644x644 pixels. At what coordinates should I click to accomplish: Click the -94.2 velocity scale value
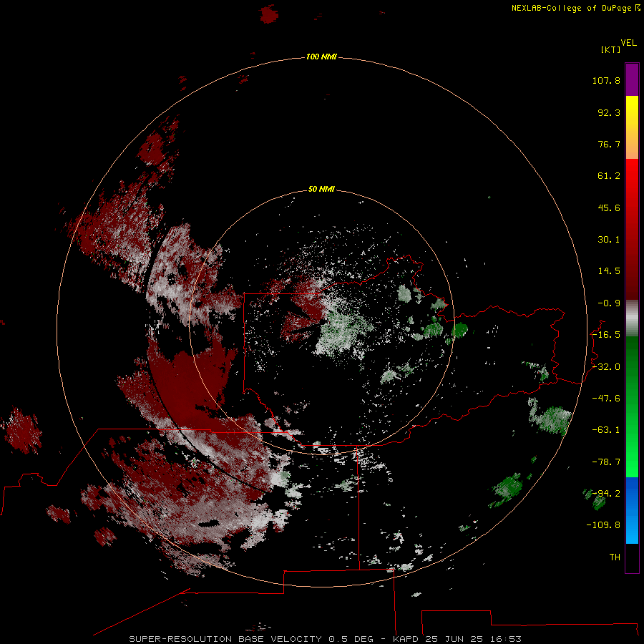tap(606, 494)
